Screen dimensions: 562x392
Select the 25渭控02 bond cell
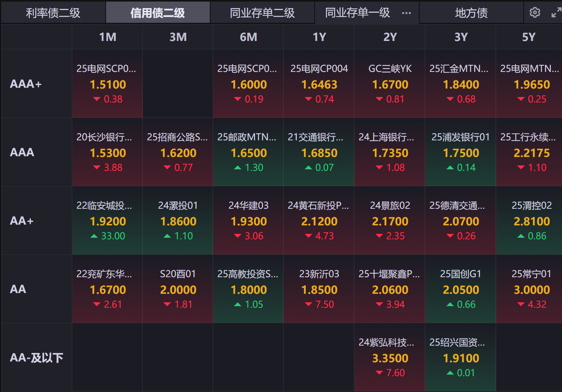pyautogui.click(x=531, y=221)
